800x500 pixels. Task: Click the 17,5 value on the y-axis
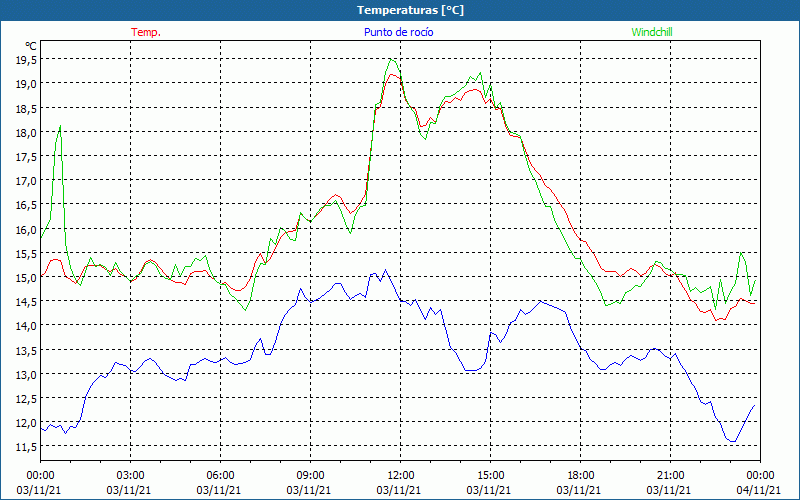click(x=26, y=157)
